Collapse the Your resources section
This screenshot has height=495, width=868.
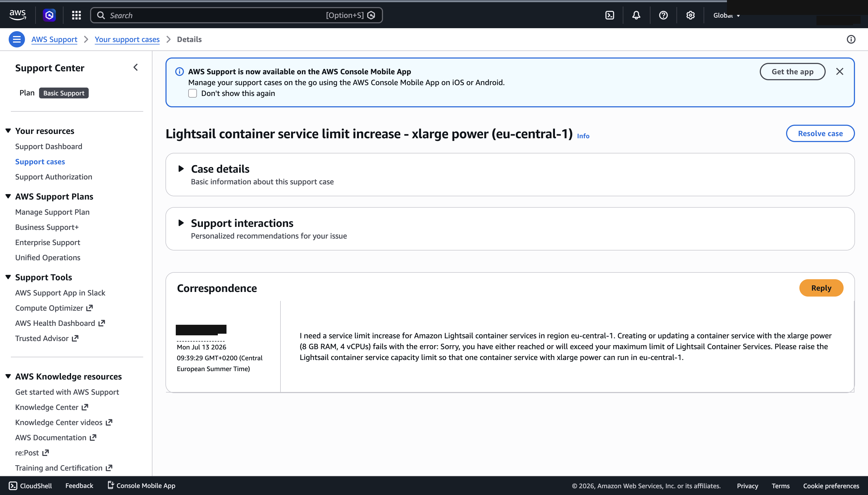[8, 131]
